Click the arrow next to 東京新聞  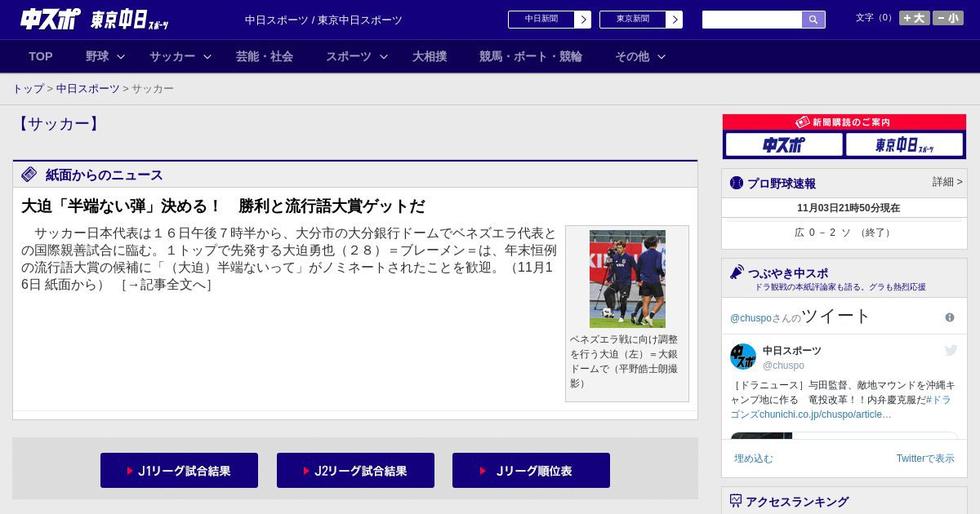click(x=675, y=20)
